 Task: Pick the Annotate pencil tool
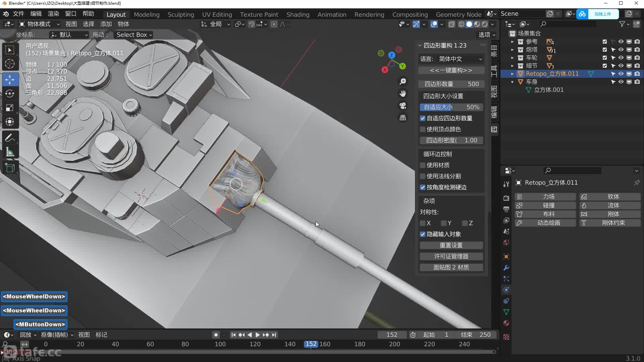pos(10,138)
